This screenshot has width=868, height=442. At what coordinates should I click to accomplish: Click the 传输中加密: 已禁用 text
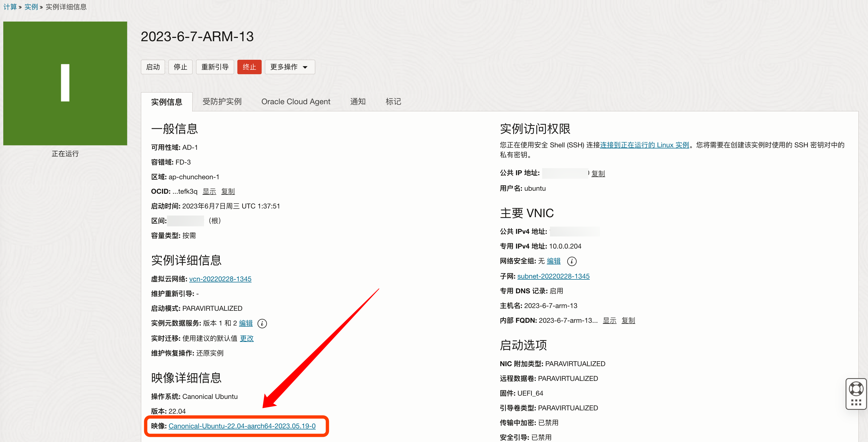[x=529, y=423]
